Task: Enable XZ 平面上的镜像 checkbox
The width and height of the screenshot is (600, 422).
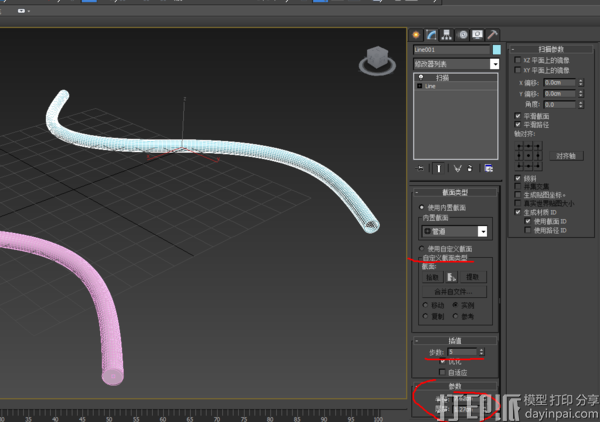Action: [518, 60]
